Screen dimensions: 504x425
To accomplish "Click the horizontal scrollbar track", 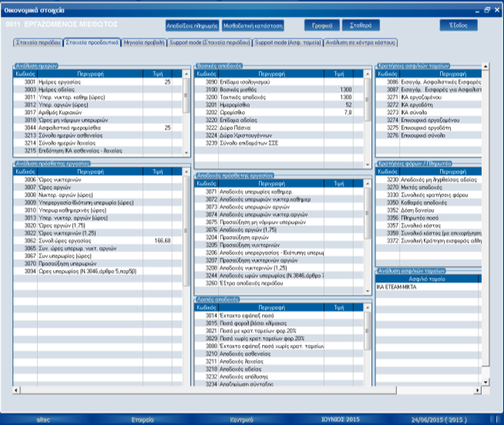I will [435, 390].
